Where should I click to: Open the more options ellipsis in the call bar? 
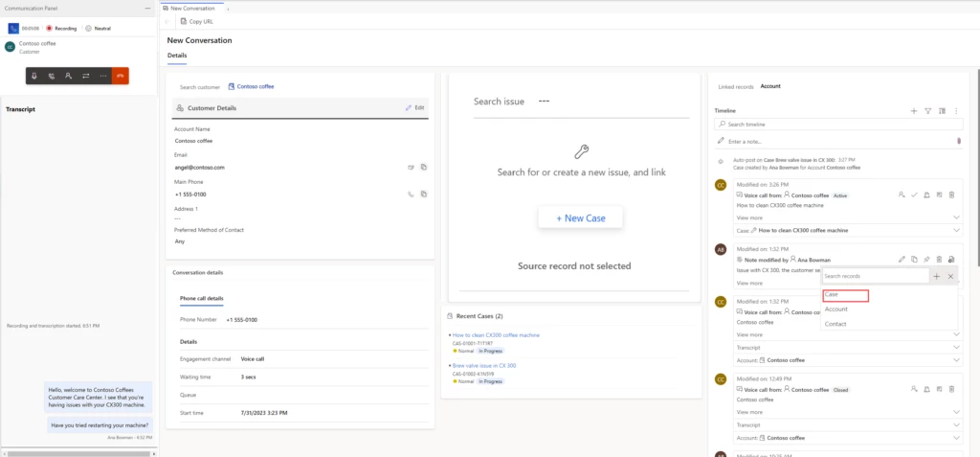(102, 75)
